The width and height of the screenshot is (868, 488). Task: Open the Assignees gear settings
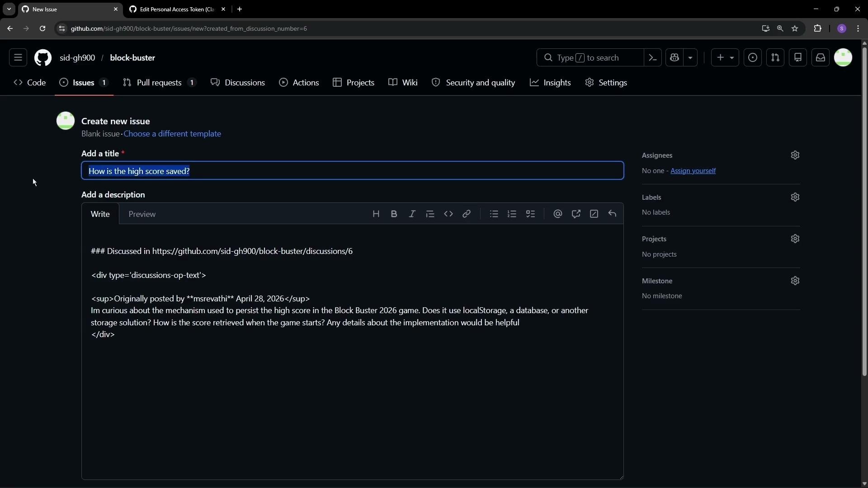(795, 155)
